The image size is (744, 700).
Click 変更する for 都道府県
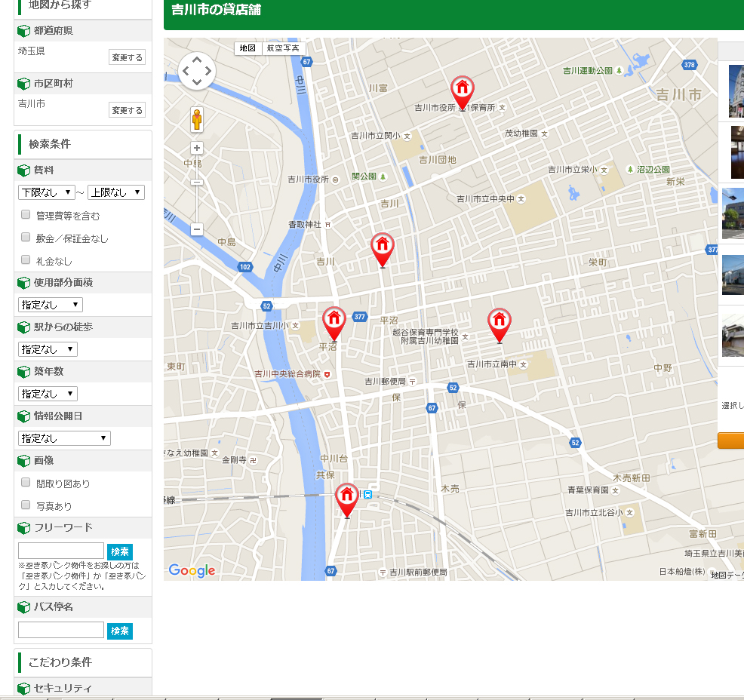128,57
